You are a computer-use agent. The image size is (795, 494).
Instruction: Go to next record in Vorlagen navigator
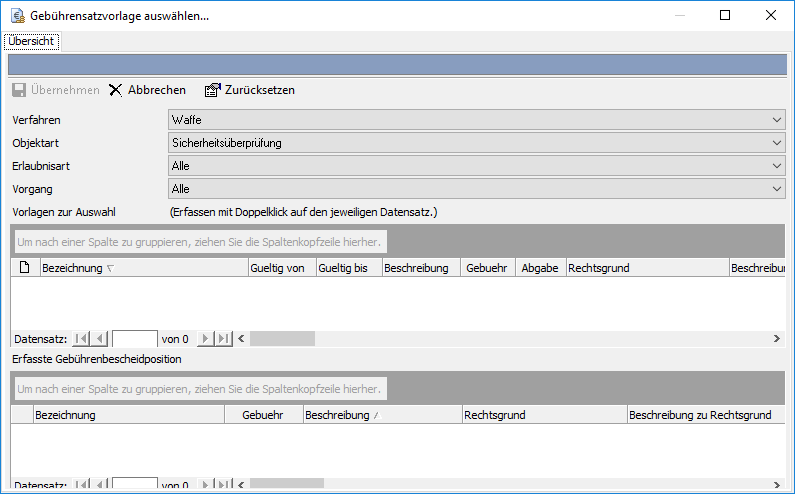pyautogui.click(x=206, y=339)
